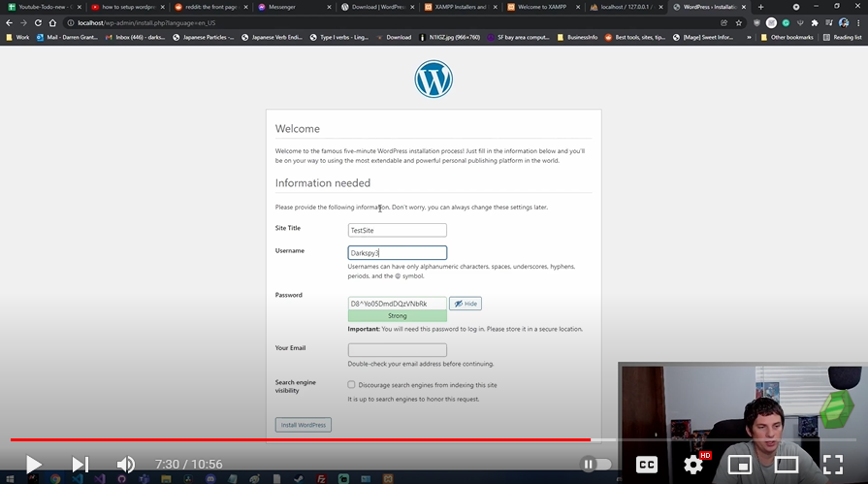Open Visual Studio Code from taskbar
The width and height of the screenshot is (868, 484).
click(77, 479)
